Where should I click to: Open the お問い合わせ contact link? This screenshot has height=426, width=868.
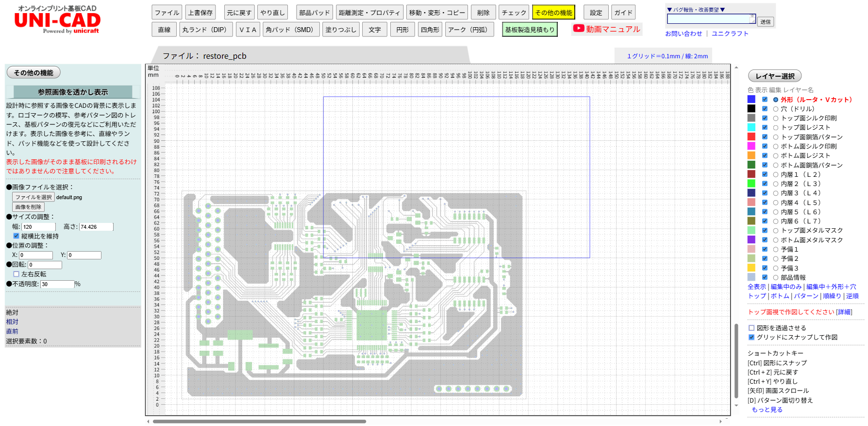click(684, 34)
